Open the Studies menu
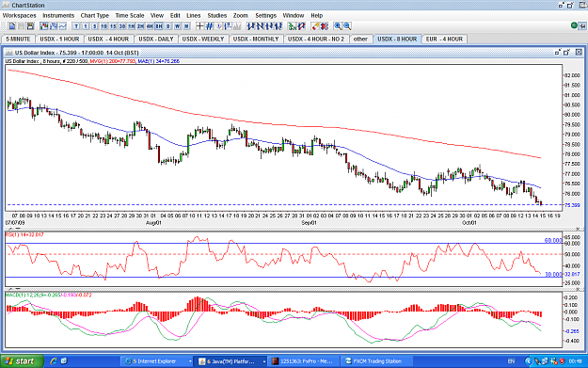Viewport: 588px width, 368px height. pyautogui.click(x=216, y=15)
